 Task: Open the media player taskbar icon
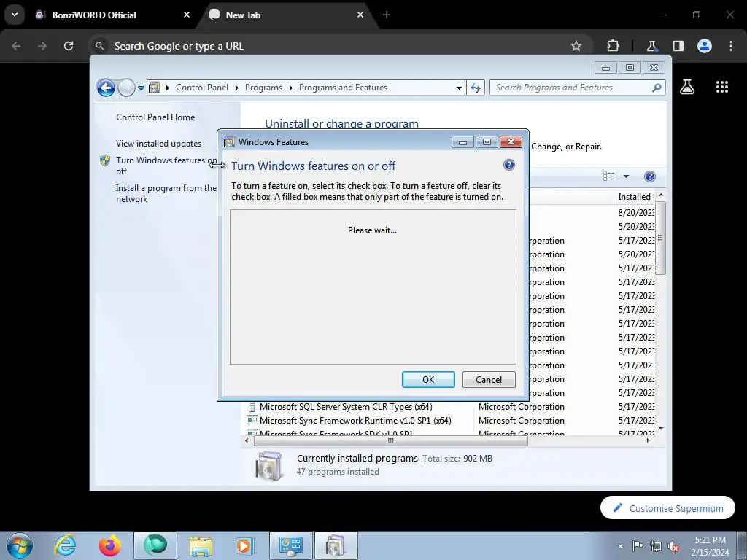point(245,545)
